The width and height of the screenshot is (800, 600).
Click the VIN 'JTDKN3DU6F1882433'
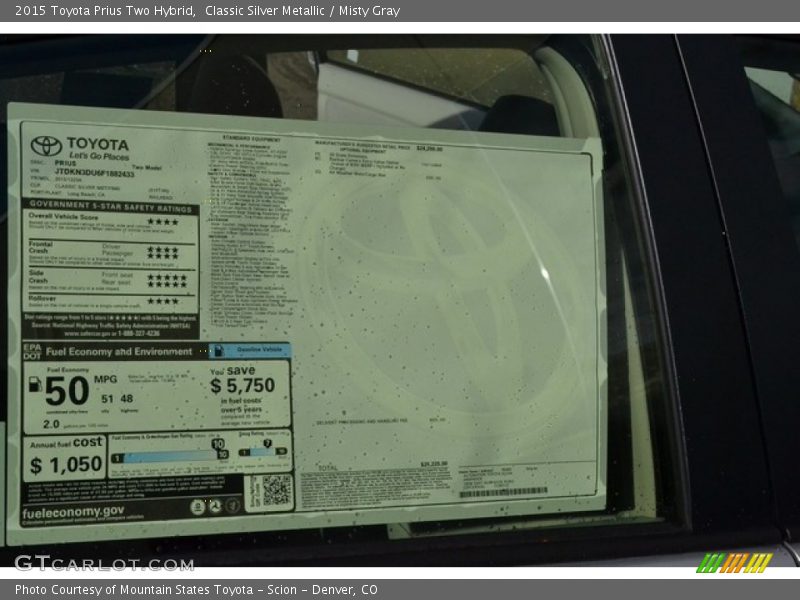click(x=94, y=173)
